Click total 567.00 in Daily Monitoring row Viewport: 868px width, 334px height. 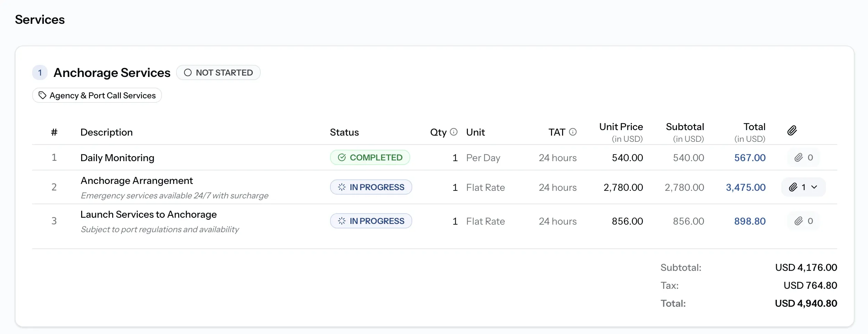[x=750, y=158]
